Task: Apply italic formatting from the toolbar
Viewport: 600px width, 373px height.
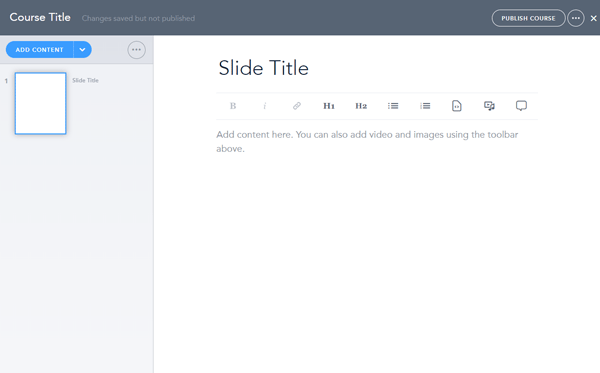Action: pyautogui.click(x=264, y=106)
